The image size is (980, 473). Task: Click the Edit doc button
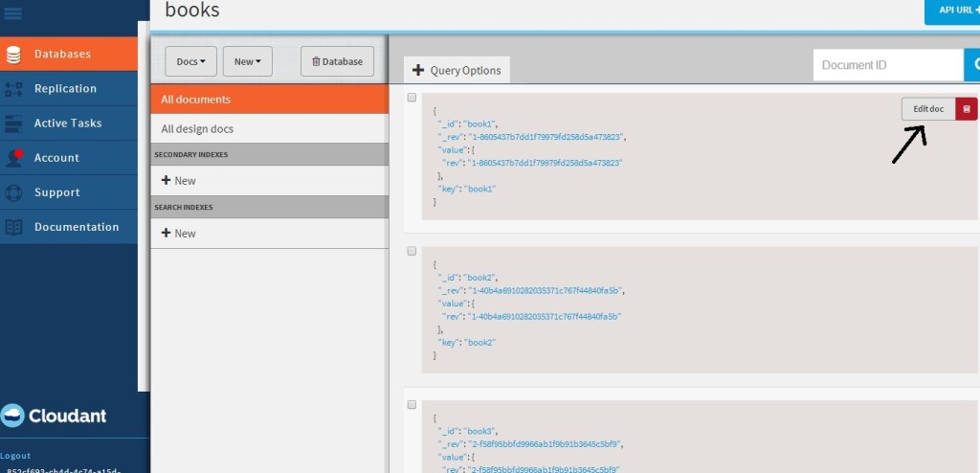928,109
